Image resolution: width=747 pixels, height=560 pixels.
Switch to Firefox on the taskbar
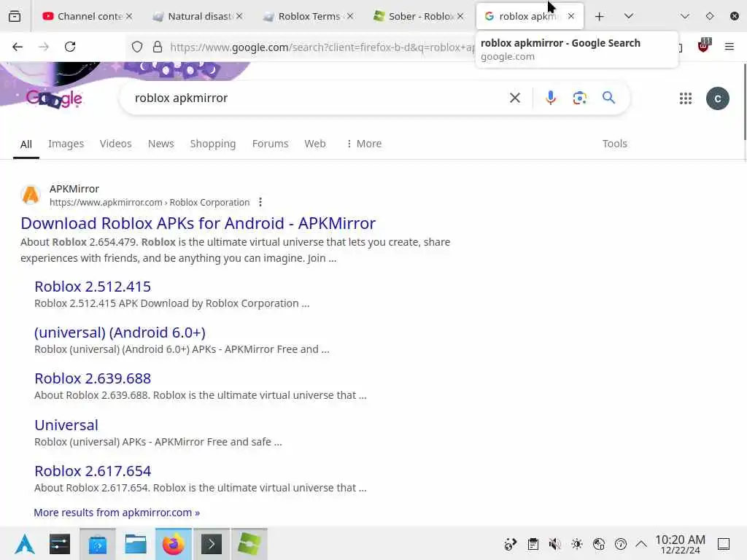(174, 544)
